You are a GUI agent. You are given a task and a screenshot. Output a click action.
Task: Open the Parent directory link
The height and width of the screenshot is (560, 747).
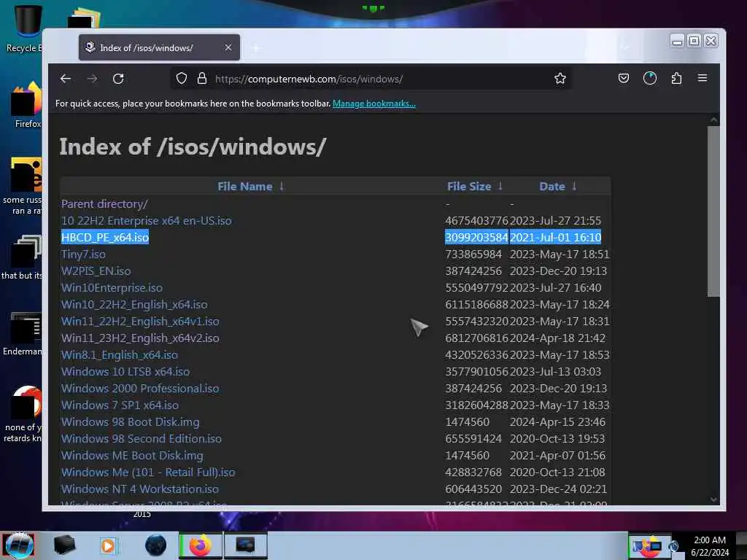104,204
